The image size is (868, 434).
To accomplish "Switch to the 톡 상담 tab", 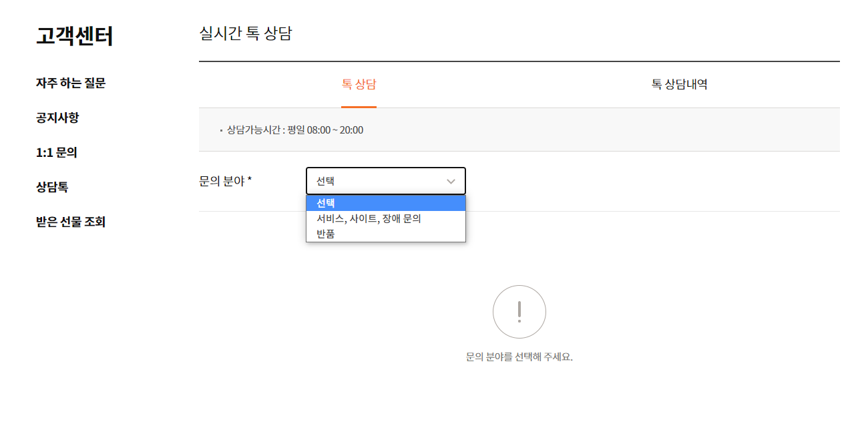I will tap(359, 85).
